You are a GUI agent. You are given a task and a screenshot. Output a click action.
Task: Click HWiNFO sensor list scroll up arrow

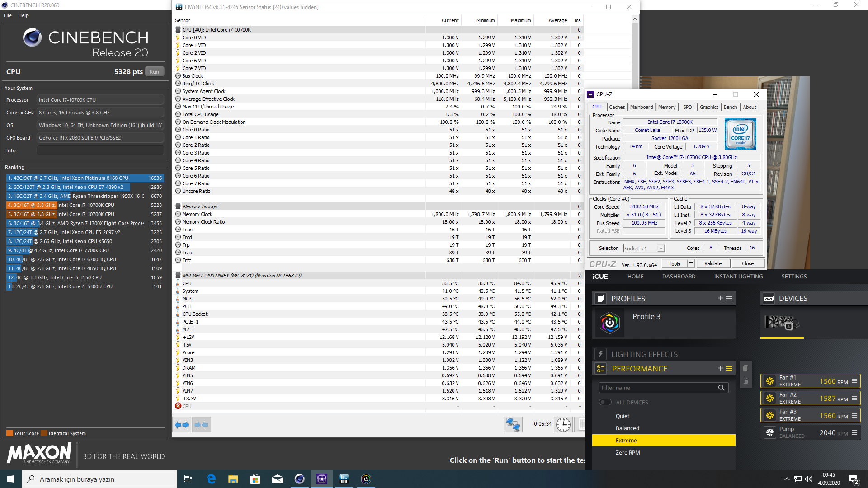tap(635, 19)
